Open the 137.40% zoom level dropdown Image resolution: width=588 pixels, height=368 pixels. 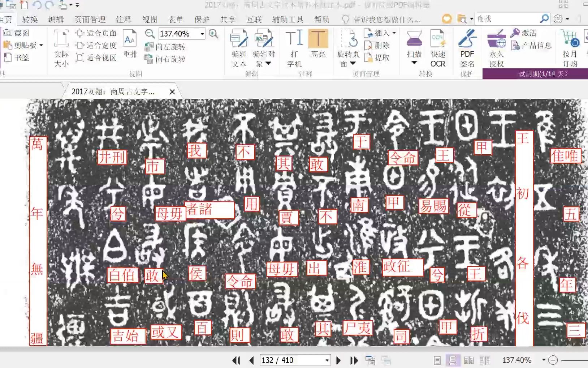[x=202, y=34]
